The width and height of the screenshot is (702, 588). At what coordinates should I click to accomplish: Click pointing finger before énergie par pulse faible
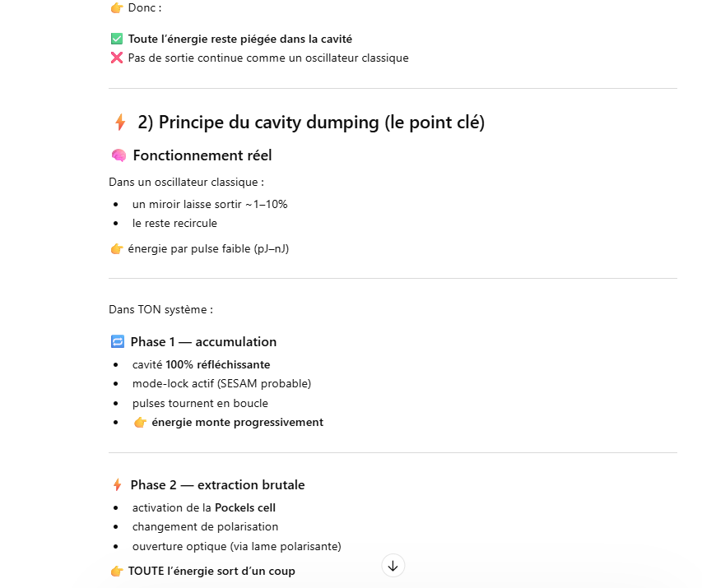pos(117,249)
